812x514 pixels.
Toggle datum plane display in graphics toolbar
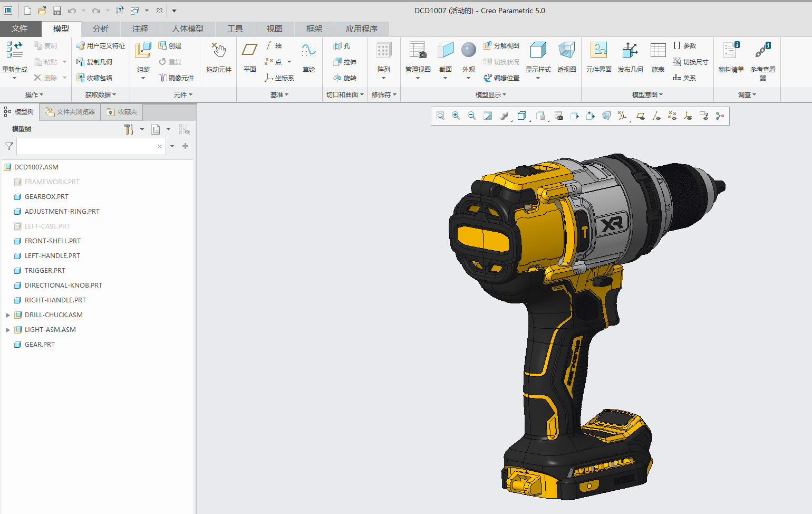click(x=640, y=116)
